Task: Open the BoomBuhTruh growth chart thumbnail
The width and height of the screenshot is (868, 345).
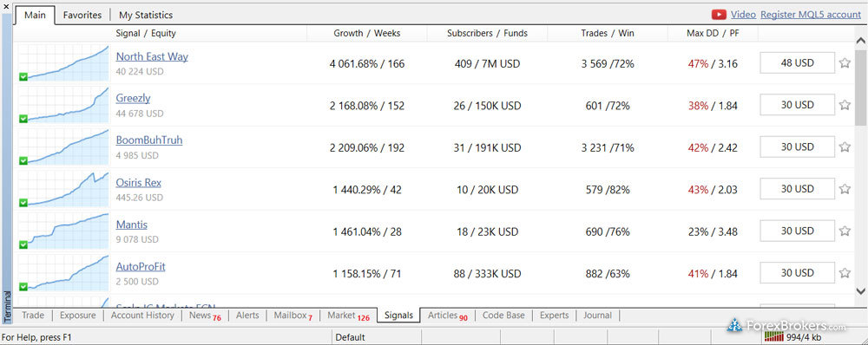Action: pyautogui.click(x=63, y=147)
